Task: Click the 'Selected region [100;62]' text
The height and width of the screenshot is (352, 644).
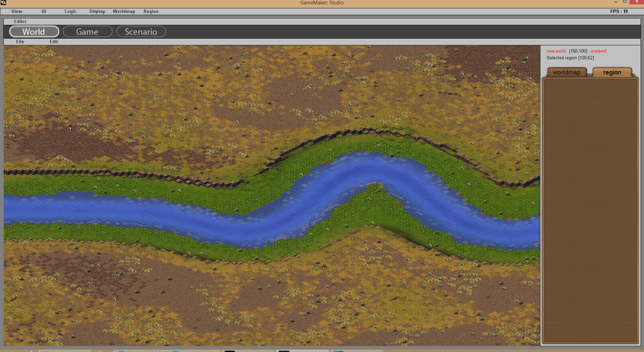Action: click(x=570, y=58)
